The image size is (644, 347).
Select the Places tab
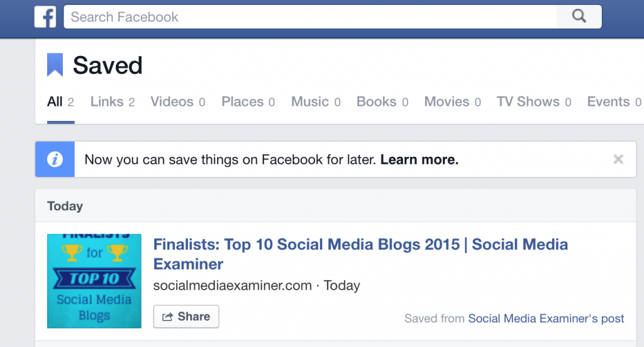[248, 101]
